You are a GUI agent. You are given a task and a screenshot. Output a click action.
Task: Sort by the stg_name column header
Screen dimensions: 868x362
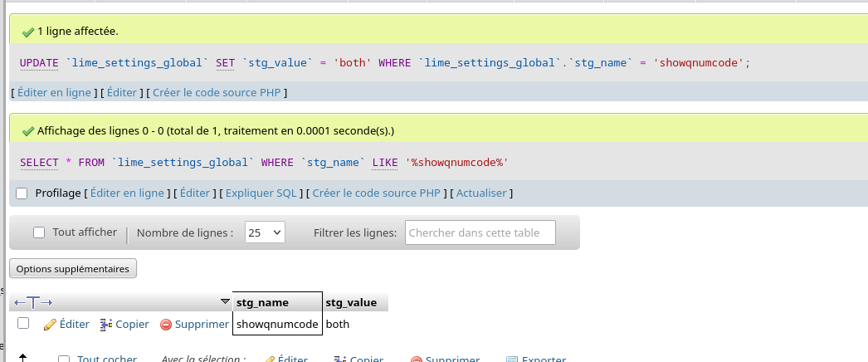[262, 302]
